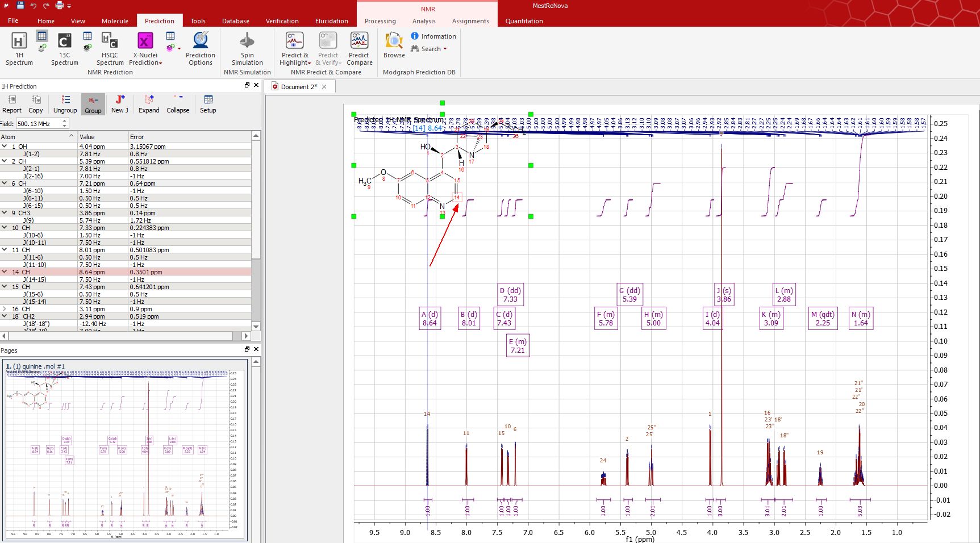Open the File menu
Screen dimensions: 980x543
(x=13, y=20)
